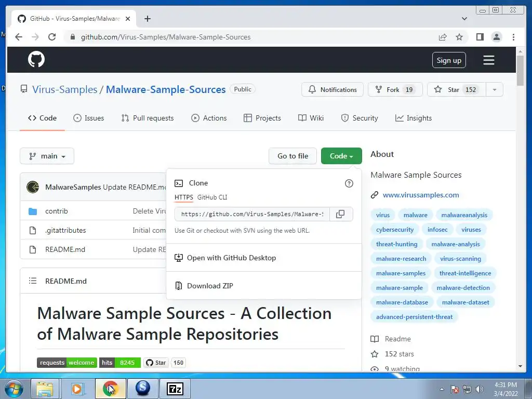Click the MalwareSamples author avatar
The width and height of the screenshot is (532, 399).
point(33,187)
